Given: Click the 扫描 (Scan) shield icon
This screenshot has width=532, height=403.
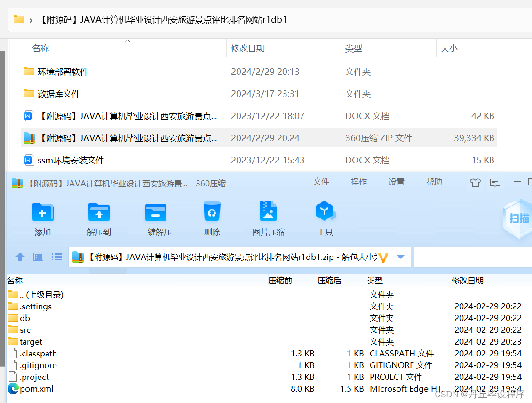Looking at the screenshot, I should tap(518, 218).
